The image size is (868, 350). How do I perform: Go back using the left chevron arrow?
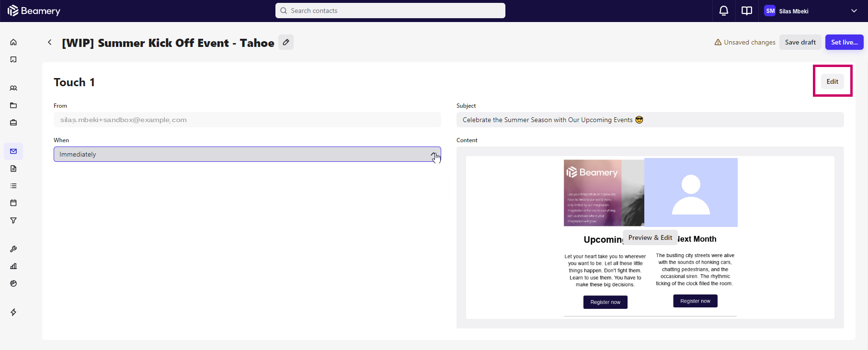(x=50, y=42)
